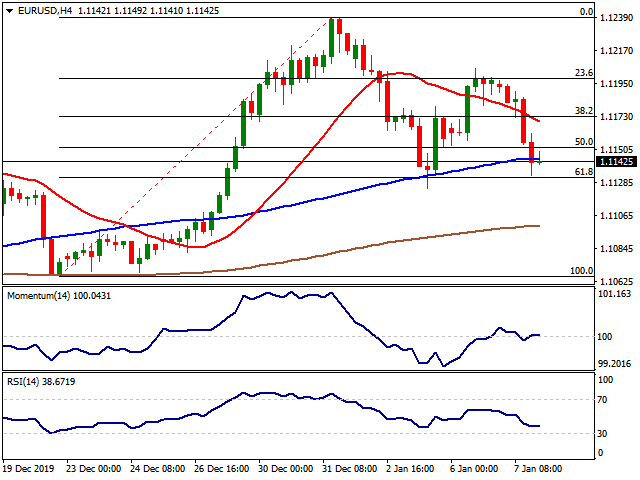
Task: Click the 1.10625 price axis value
Action: (616, 282)
